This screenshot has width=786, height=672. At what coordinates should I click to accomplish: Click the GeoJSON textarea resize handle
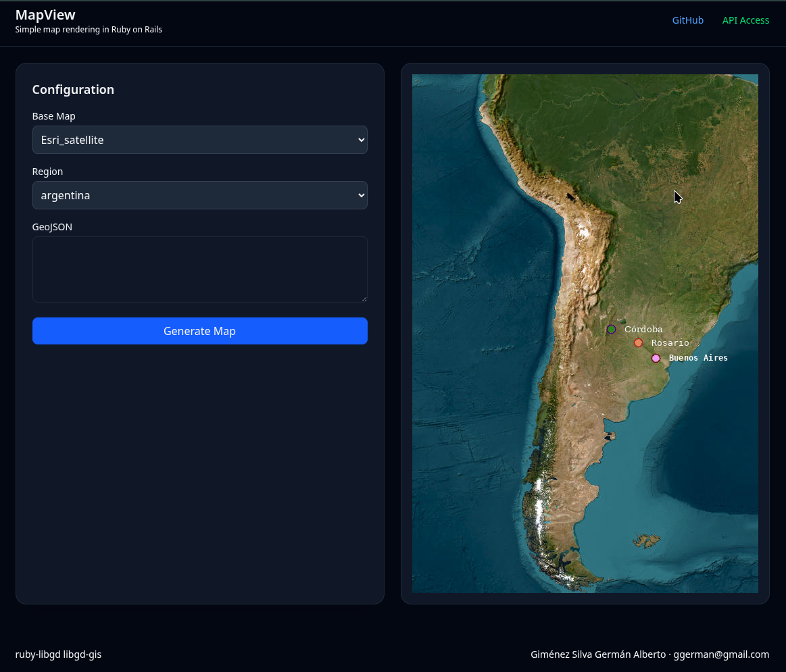point(364,299)
